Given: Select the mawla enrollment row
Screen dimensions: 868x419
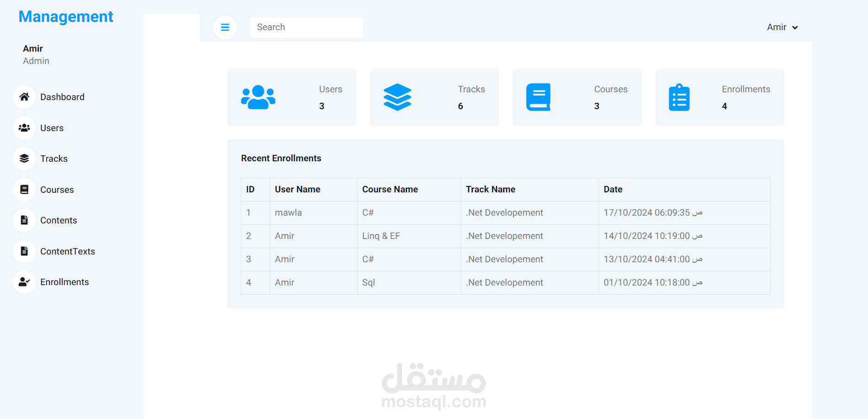Looking at the screenshot, I should [505, 213].
